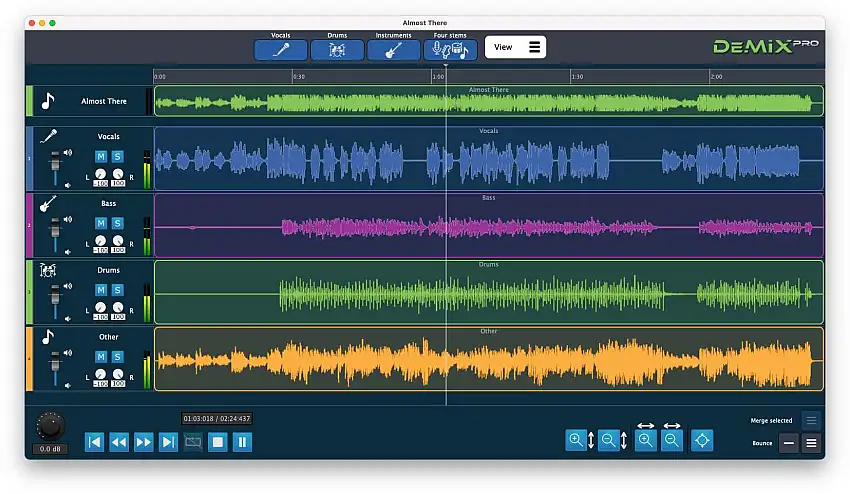
Task: Click the 01:03:018 / 02:24:437 time display
Action: click(x=217, y=419)
